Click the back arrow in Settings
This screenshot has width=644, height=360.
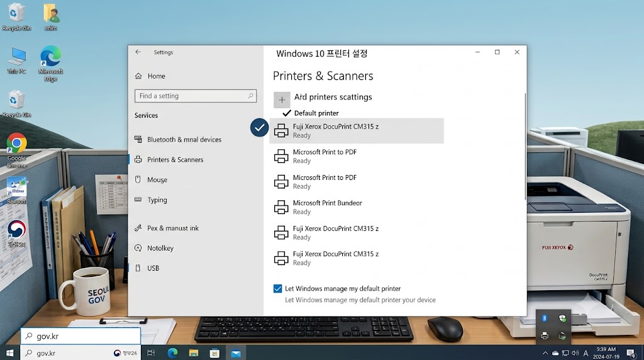point(138,52)
